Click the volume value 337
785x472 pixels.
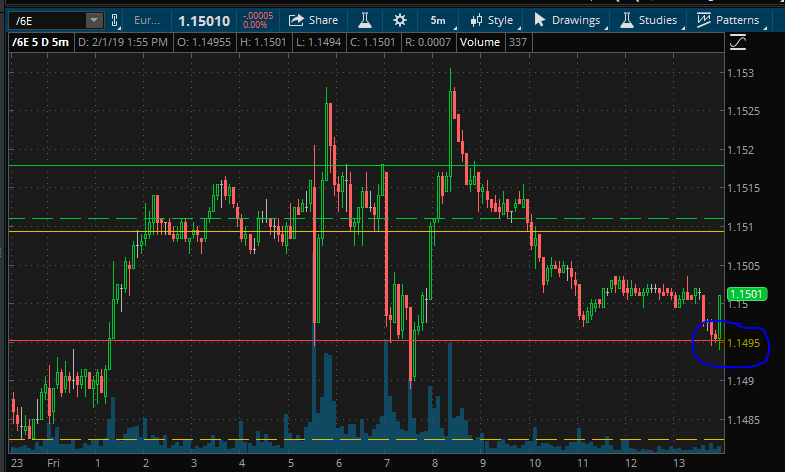(518, 42)
